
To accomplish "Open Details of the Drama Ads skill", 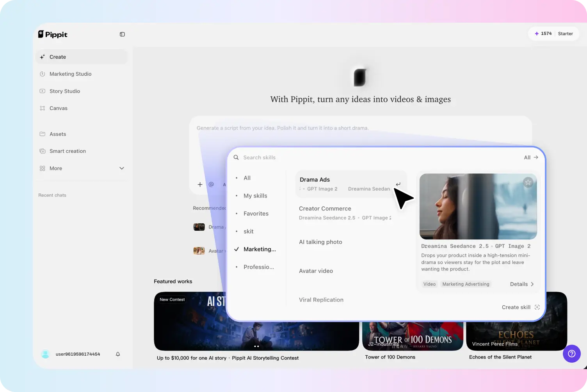I will pos(522,284).
